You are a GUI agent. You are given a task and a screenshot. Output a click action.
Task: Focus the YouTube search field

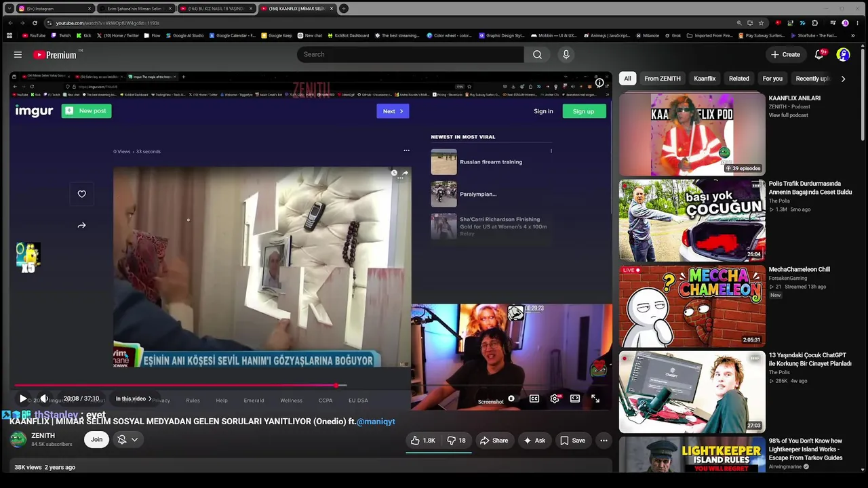410,54
